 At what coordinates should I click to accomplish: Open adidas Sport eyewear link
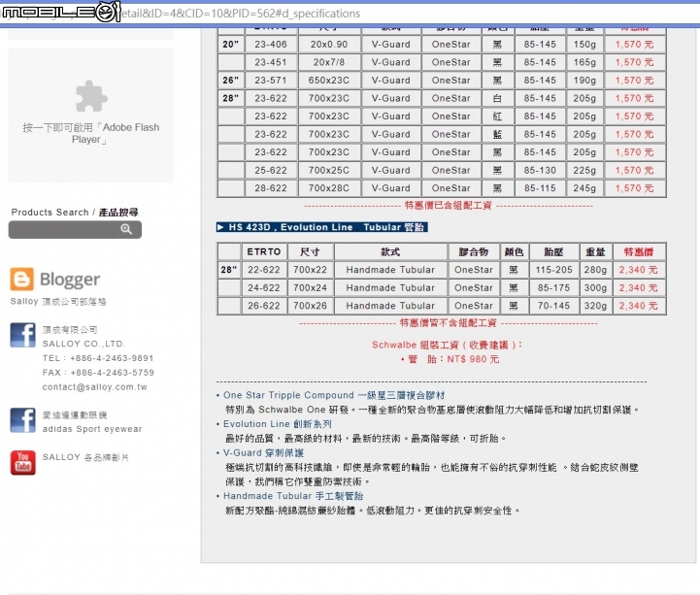coord(92,429)
